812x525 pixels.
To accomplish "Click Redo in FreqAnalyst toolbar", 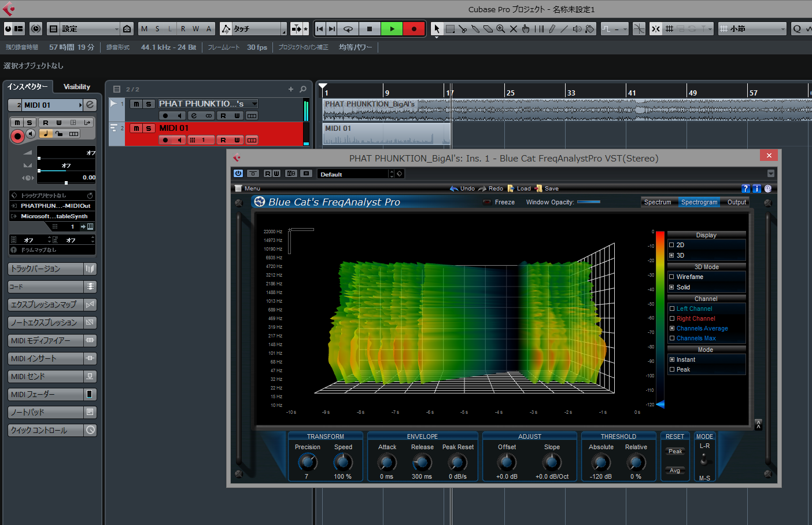I will pos(490,189).
